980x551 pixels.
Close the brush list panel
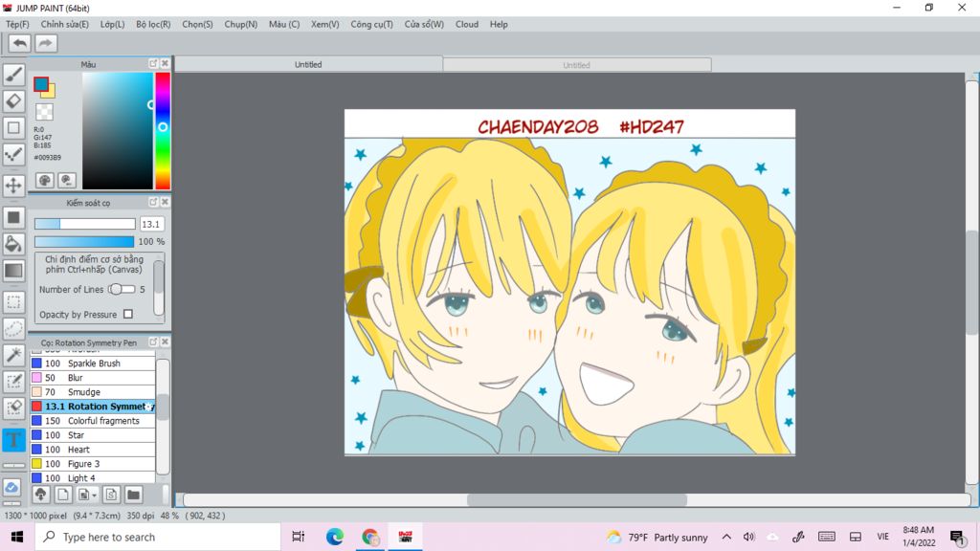click(x=165, y=342)
